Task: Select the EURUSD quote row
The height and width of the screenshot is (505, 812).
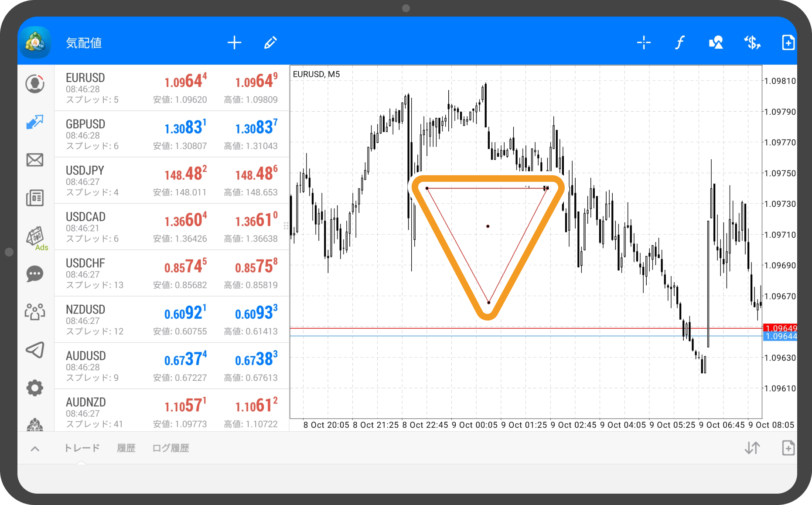Action: point(172,88)
